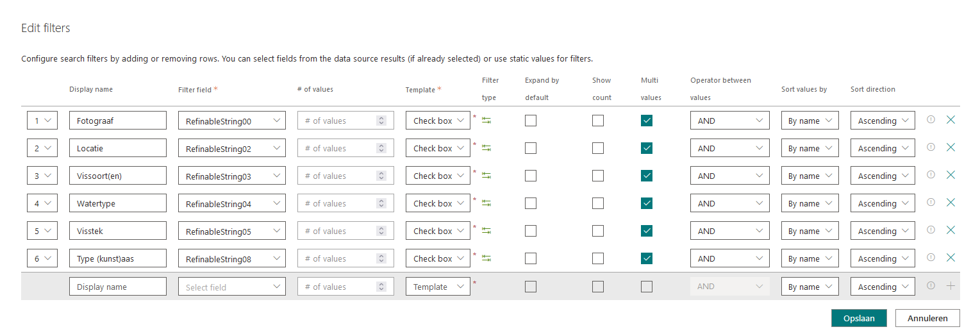Click the Sort direction column header
This screenshot has height=336, width=980.
point(872,89)
